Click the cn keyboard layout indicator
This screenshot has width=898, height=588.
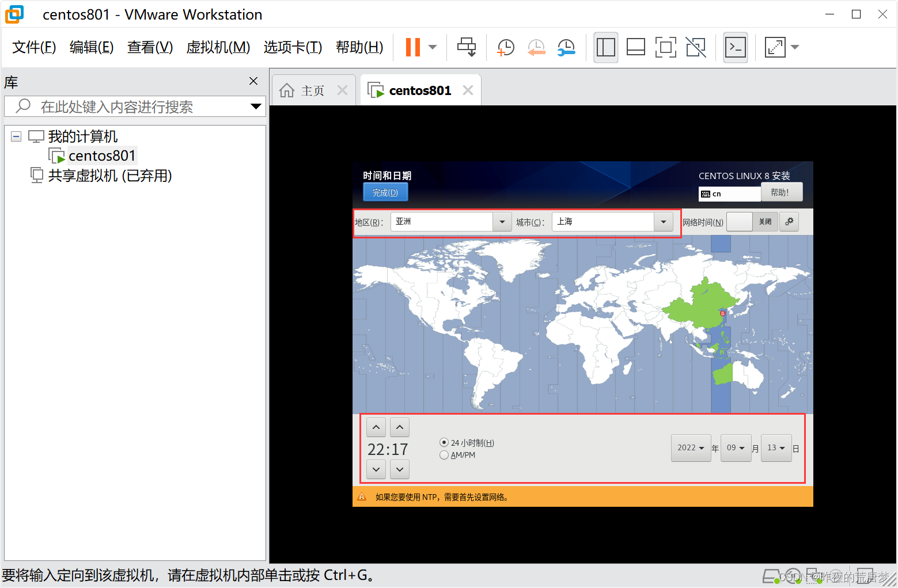coord(730,194)
